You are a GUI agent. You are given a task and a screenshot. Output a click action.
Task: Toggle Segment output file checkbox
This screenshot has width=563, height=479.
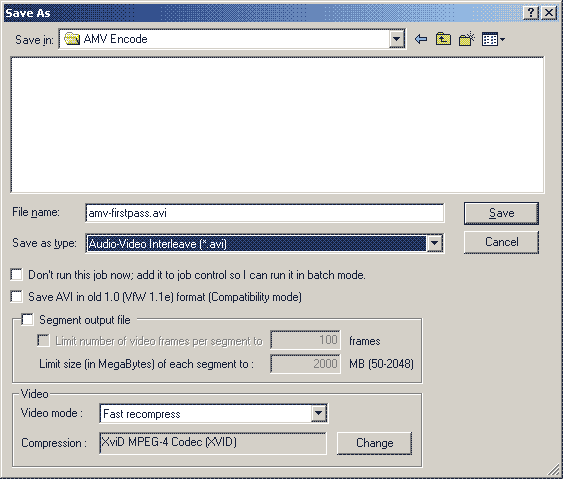(x=27, y=320)
